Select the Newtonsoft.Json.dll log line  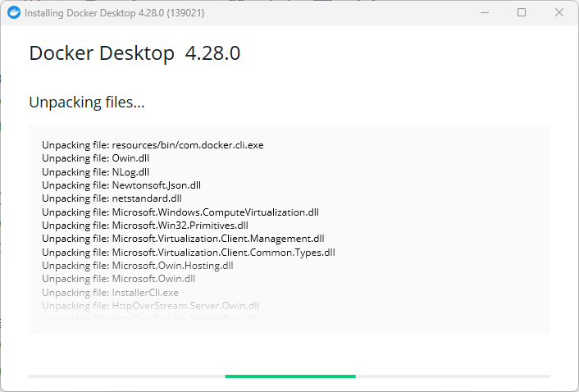[x=121, y=185]
